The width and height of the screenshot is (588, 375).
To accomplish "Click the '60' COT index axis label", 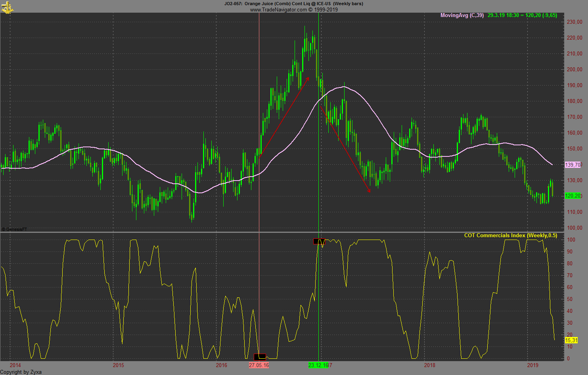I will point(570,287).
